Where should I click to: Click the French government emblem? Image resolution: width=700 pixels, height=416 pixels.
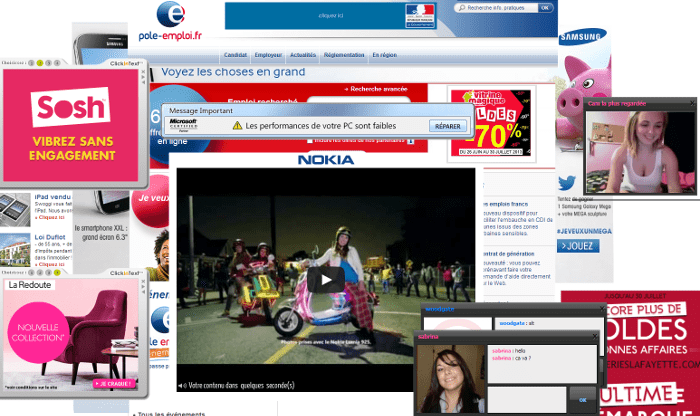coord(420,13)
